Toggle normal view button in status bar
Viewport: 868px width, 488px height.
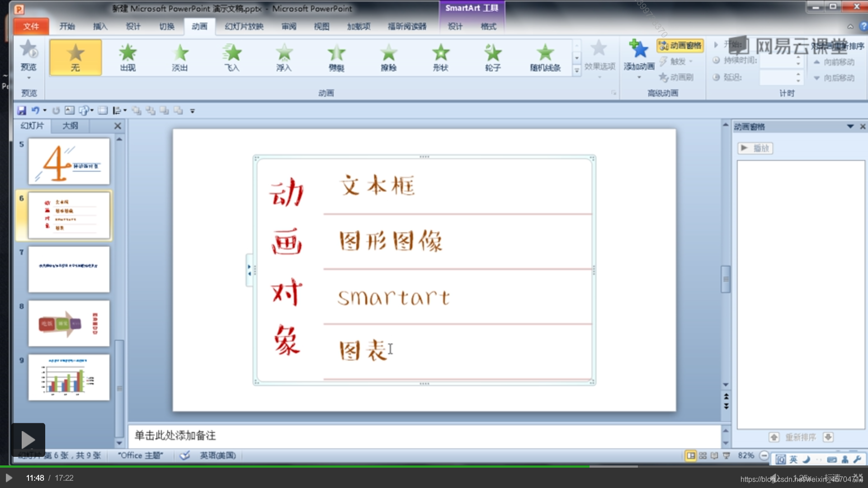pyautogui.click(x=691, y=455)
